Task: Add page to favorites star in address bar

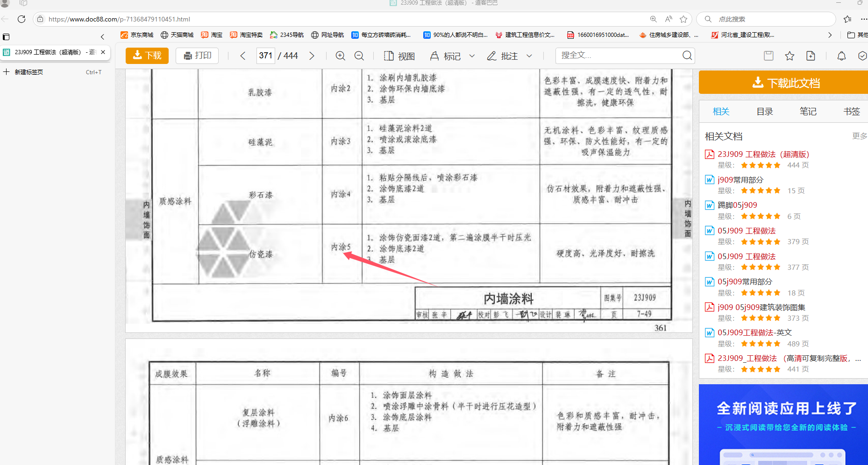Action: pyautogui.click(x=683, y=19)
